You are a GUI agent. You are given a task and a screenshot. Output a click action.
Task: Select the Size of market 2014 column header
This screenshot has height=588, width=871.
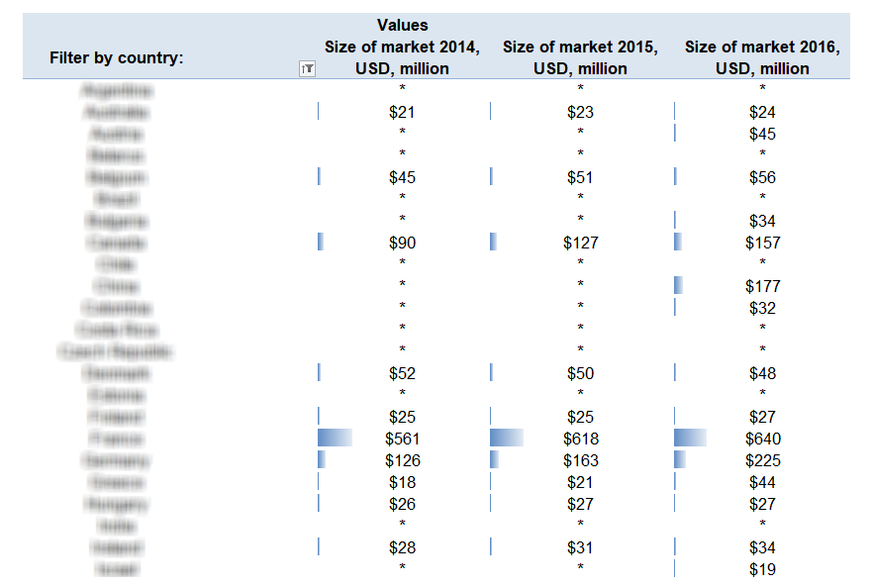pos(402,58)
